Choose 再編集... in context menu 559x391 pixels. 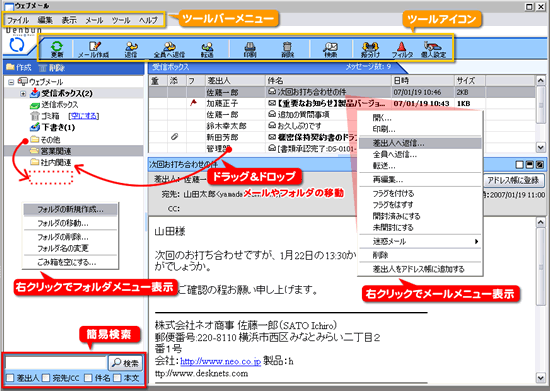[420, 180]
